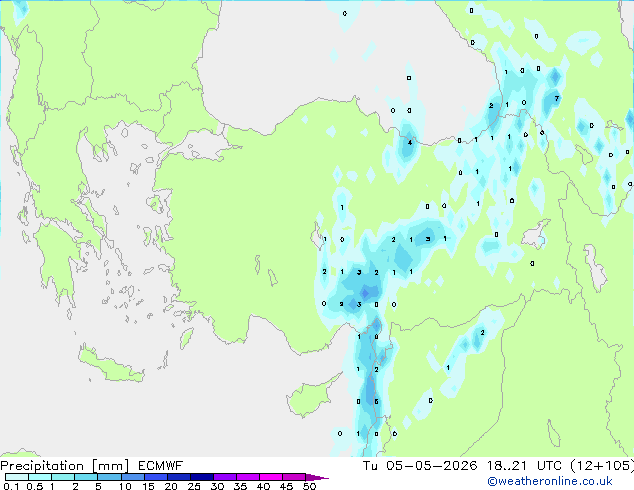Click the forecast date 'Tu 05-05-2026'

tap(420, 466)
